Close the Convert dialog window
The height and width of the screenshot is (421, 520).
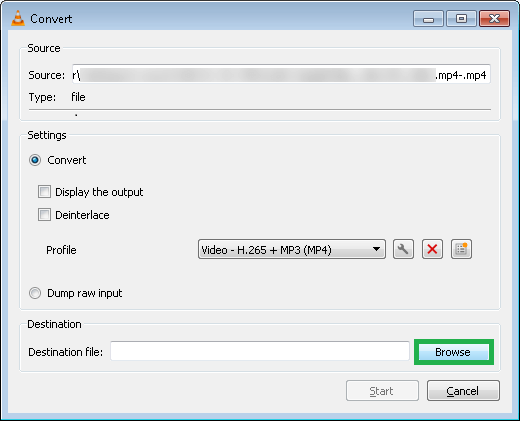click(x=494, y=18)
